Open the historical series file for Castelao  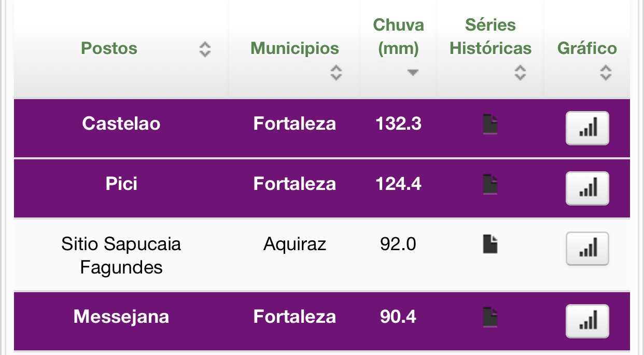coord(490,125)
